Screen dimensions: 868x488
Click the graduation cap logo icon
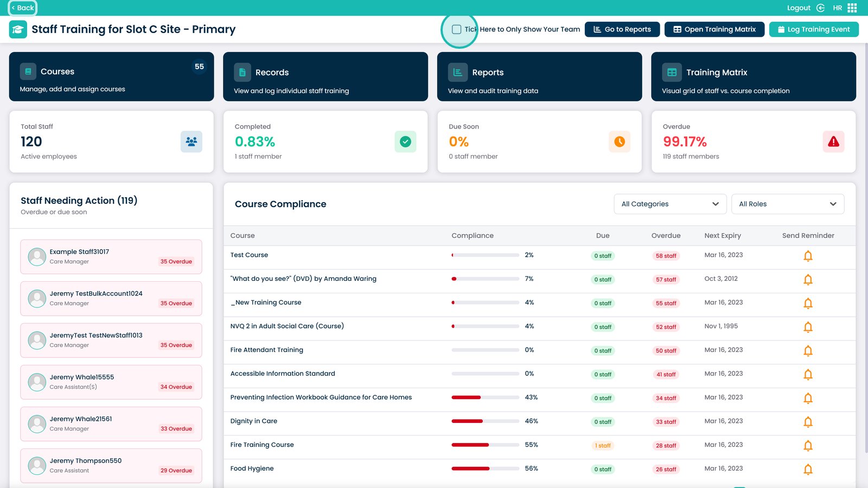(x=18, y=29)
